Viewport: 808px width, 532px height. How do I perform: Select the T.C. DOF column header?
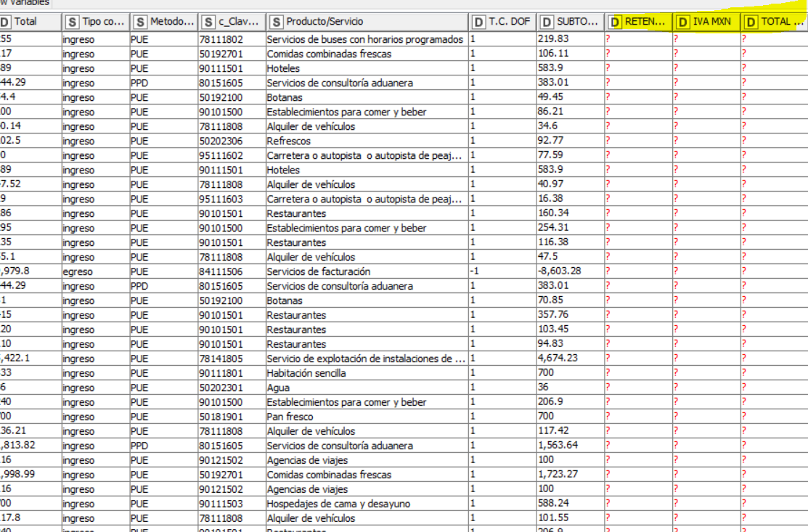tap(502, 22)
